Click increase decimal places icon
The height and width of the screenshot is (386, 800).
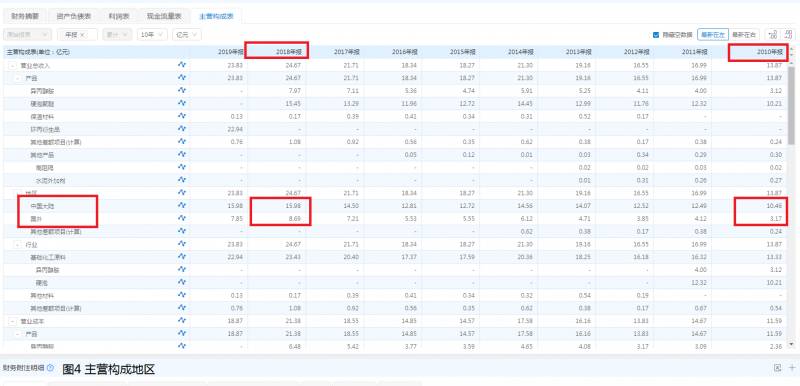point(772,35)
